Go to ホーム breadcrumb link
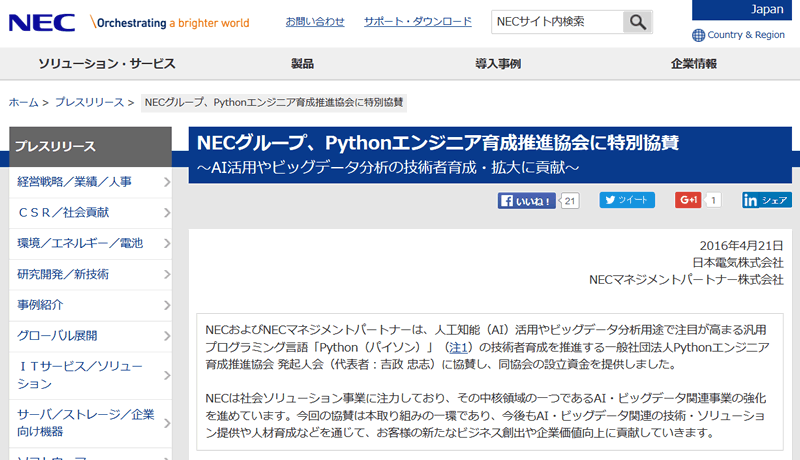Screen dimensions: 800x460 click(23, 102)
